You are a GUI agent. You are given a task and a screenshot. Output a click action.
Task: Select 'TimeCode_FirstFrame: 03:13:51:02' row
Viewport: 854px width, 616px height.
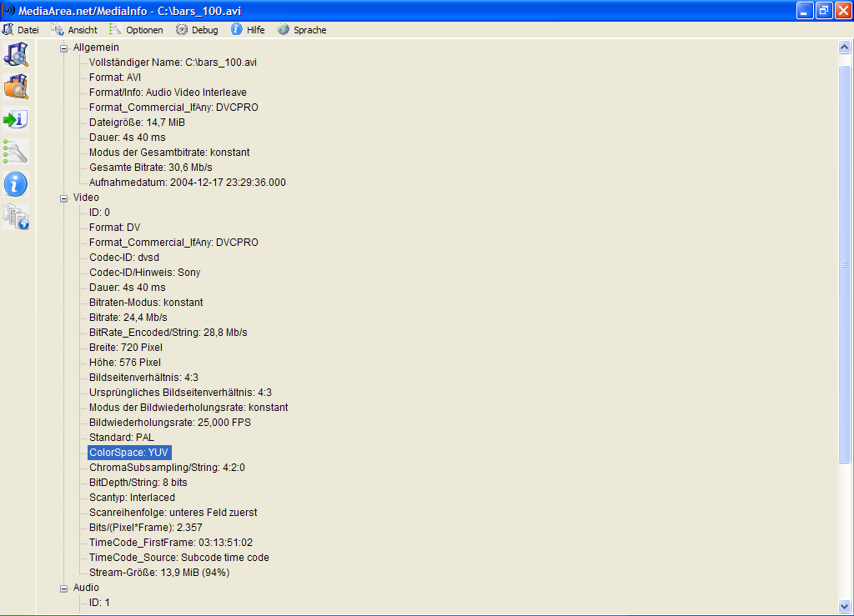[x=171, y=543]
